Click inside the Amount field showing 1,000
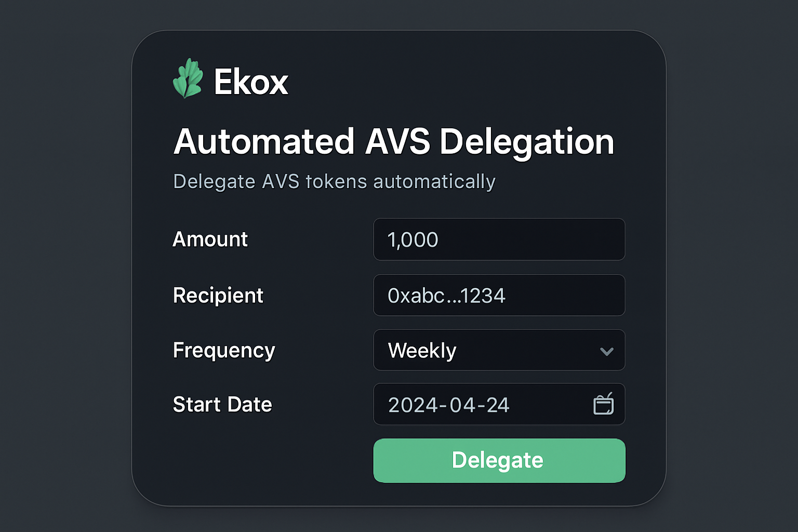The image size is (798, 532). [x=499, y=240]
